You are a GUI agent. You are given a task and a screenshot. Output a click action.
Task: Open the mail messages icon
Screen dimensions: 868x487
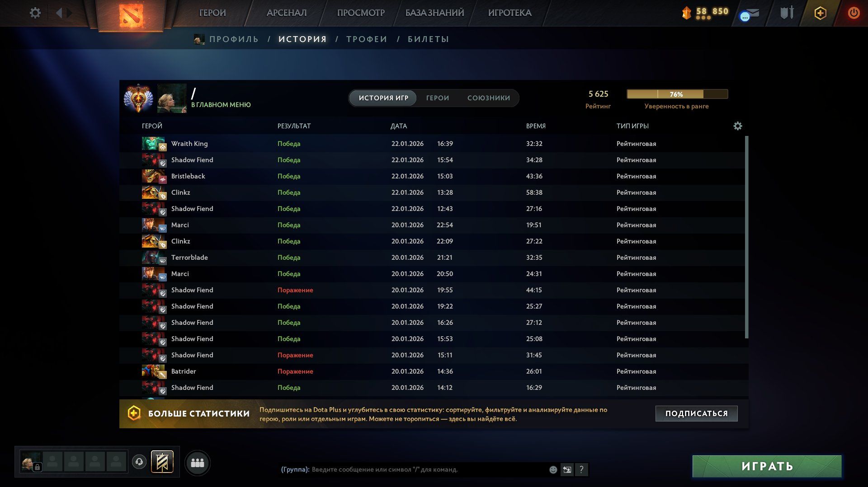click(x=749, y=14)
